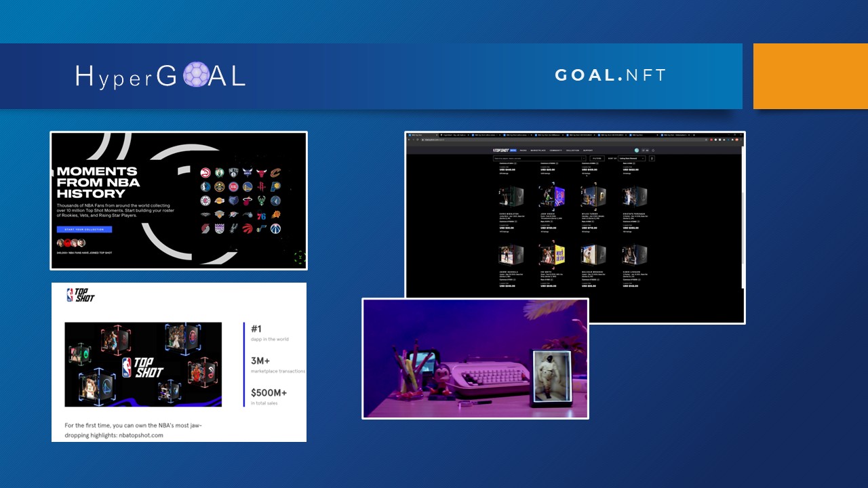Image resolution: width=868 pixels, height=488 pixels.
Task: Open the Community nav item
Action: 555,150
